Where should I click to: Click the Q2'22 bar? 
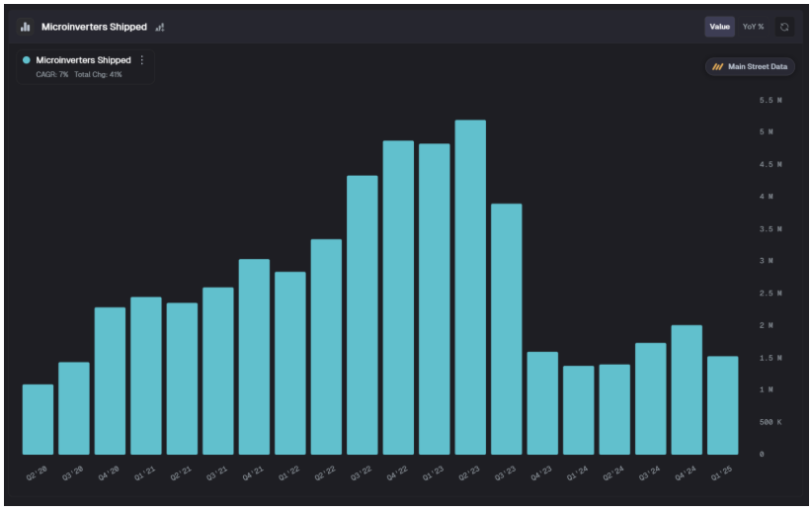point(326,347)
